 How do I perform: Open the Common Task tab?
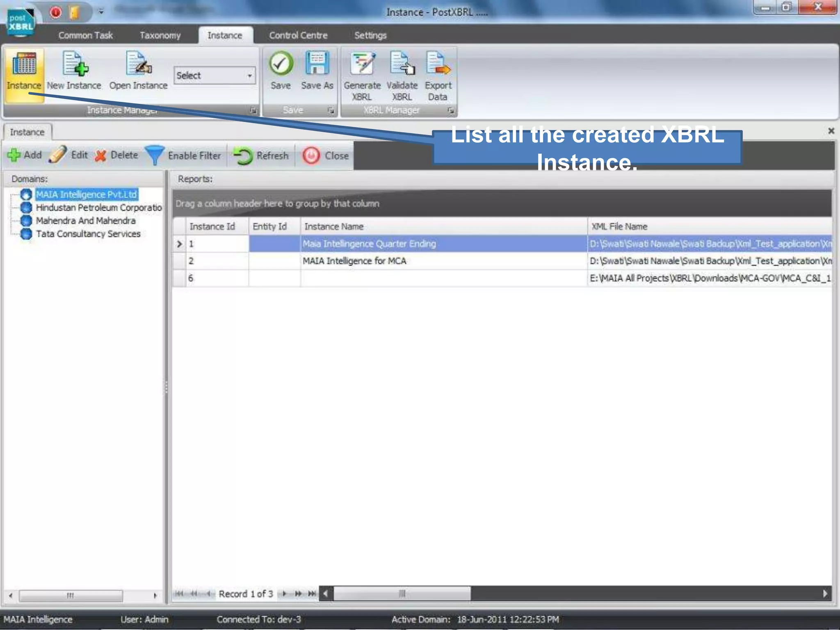click(85, 35)
